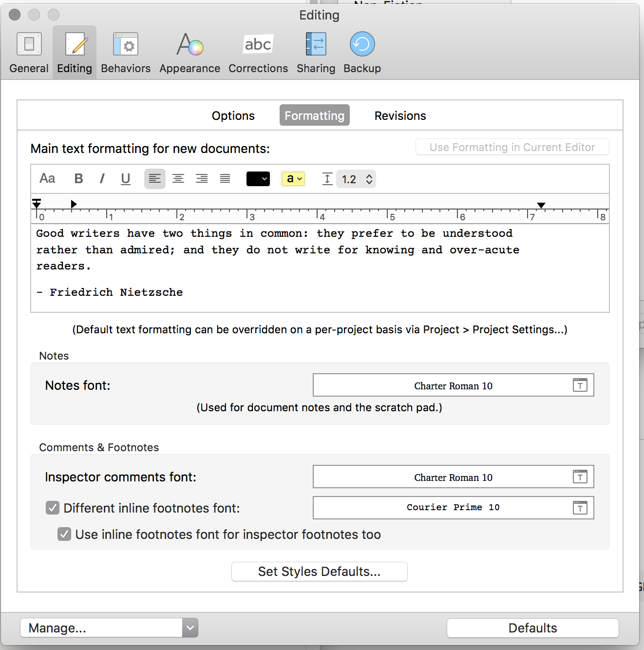Toggle Different inline footnotes font checkbox

(53, 508)
